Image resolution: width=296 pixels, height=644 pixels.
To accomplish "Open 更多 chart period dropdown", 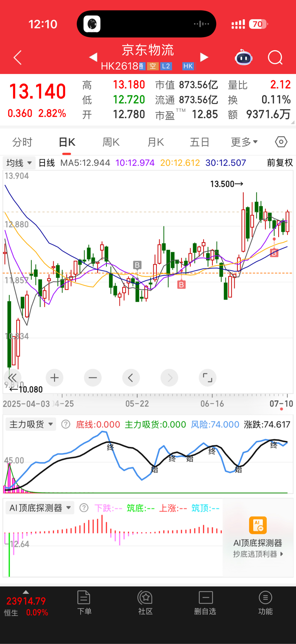I will click(244, 142).
